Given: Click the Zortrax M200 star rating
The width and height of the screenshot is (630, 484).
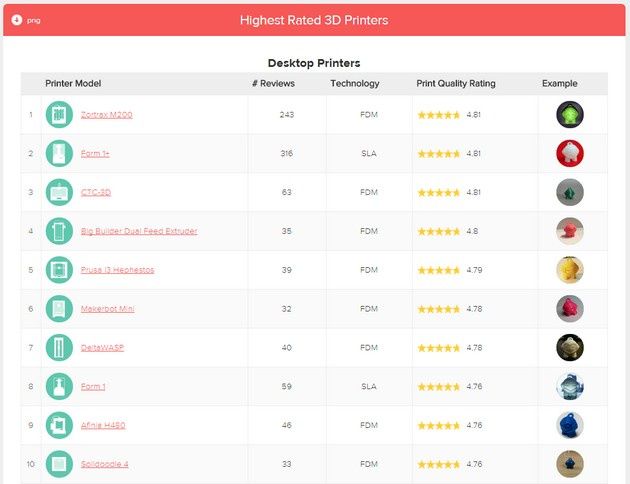Looking at the screenshot, I should pyautogui.click(x=439, y=115).
